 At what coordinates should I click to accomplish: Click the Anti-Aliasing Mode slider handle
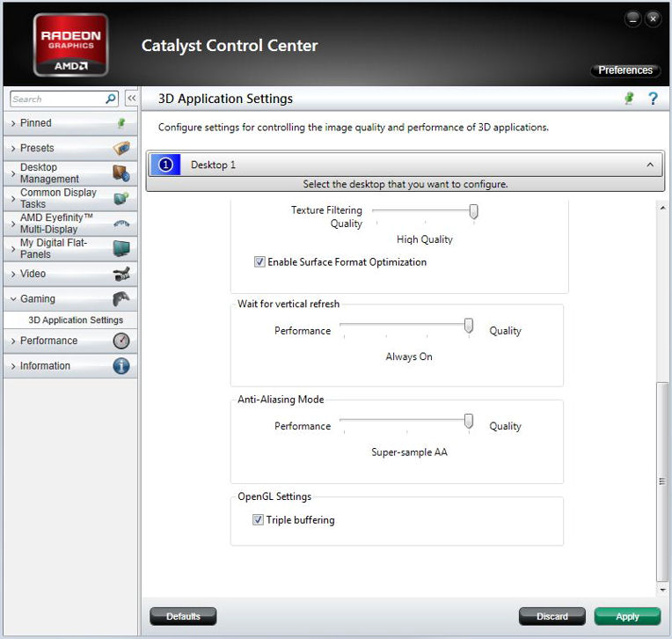469,422
